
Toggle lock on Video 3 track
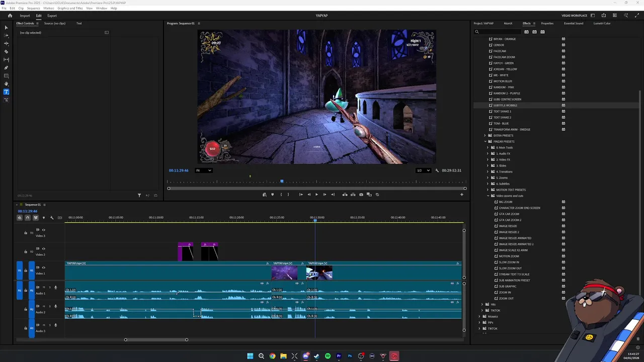(x=26, y=233)
